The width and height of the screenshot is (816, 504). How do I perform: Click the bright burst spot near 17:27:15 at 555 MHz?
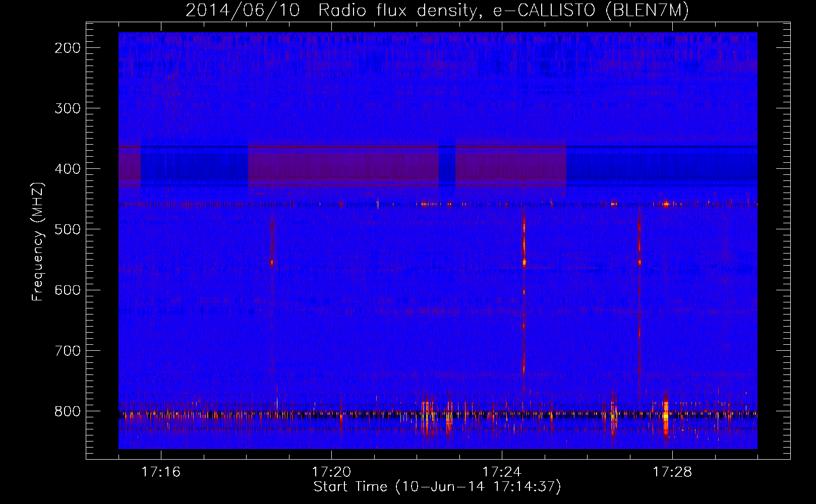click(639, 263)
